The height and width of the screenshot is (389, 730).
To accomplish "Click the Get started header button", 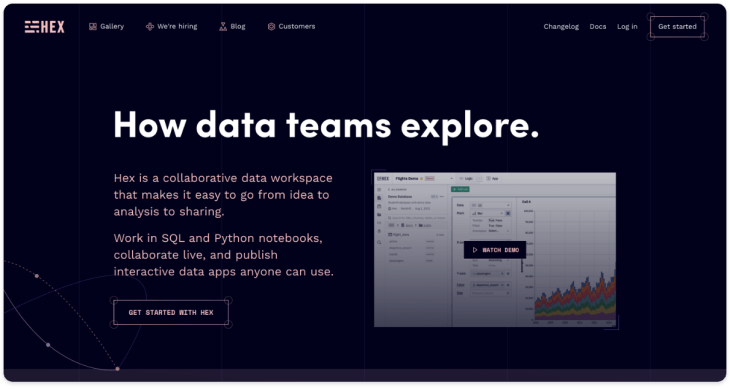I will (x=677, y=27).
